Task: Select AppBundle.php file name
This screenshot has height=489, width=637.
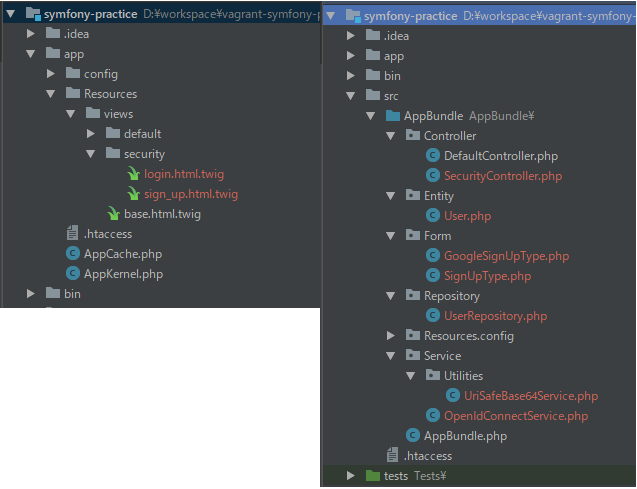Action: (x=466, y=436)
